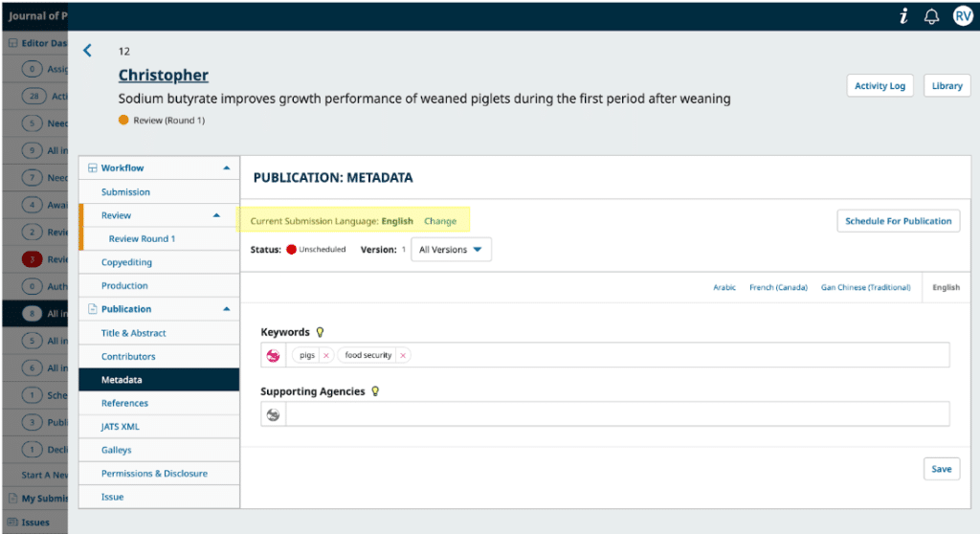Open the All Versions dropdown
980x534 pixels.
coord(451,250)
